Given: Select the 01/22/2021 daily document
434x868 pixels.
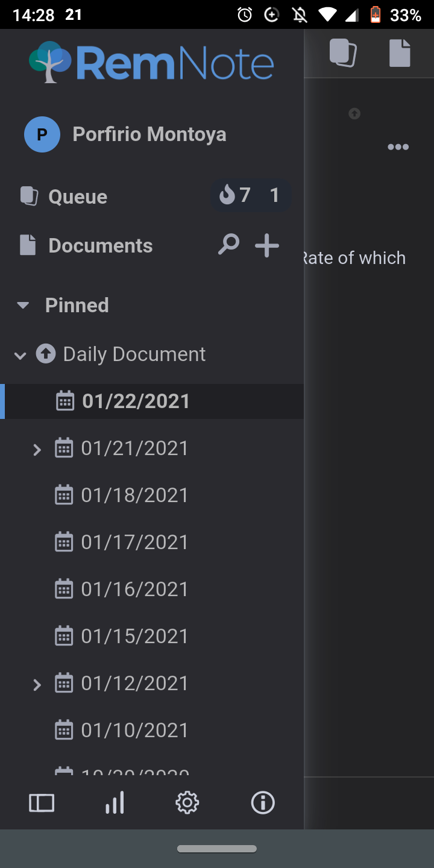Looking at the screenshot, I should (136, 401).
